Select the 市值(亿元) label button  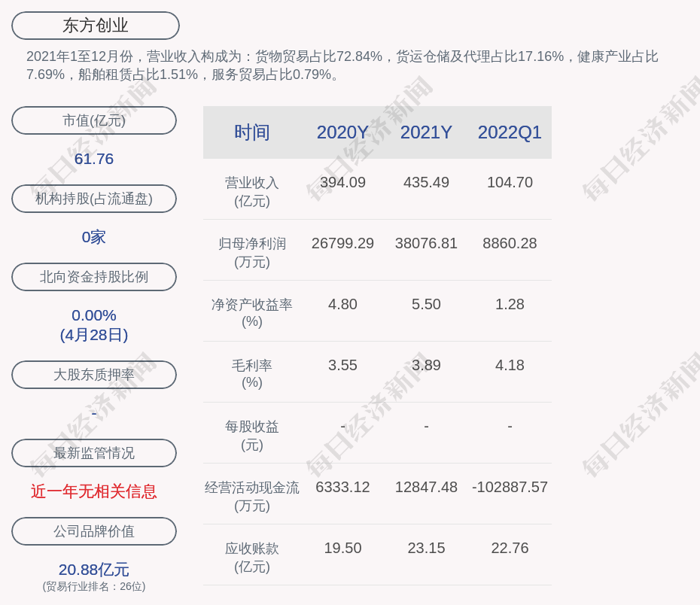click(x=94, y=120)
